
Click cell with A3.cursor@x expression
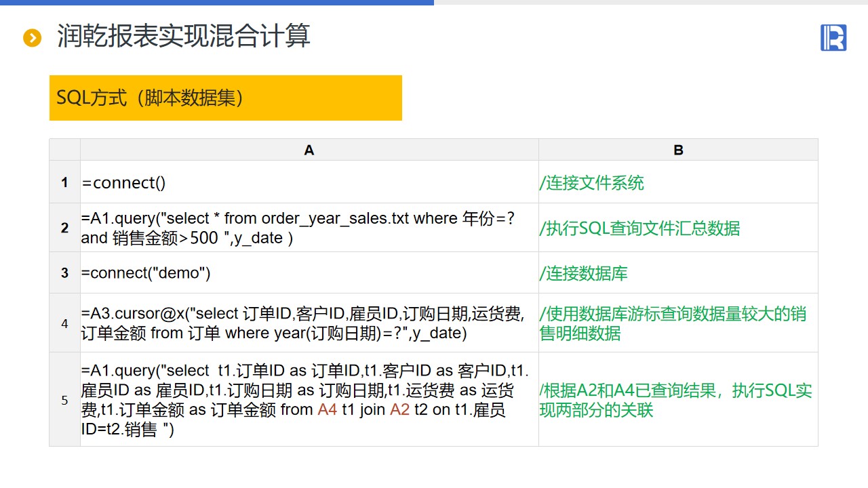(309, 323)
